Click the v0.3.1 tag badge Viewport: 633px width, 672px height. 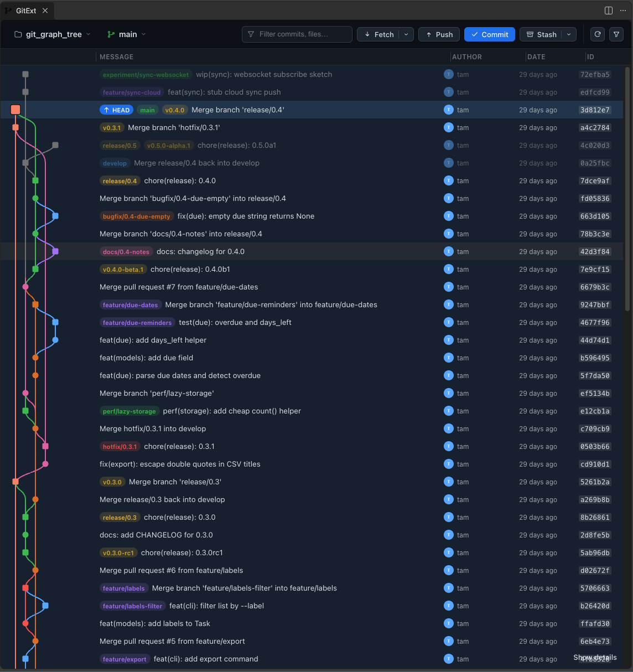pyautogui.click(x=112, y=128)
